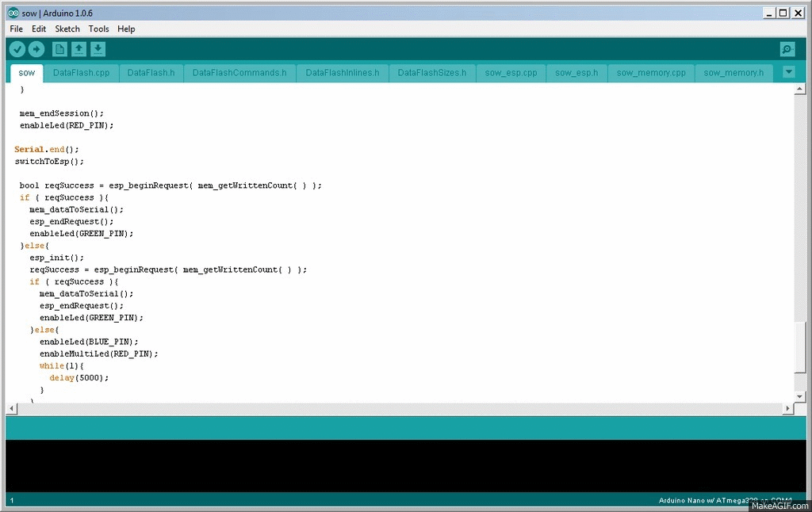This screenshot has width=812, height=512.
Task: Open the Serial Monitor
Action: 787,49
